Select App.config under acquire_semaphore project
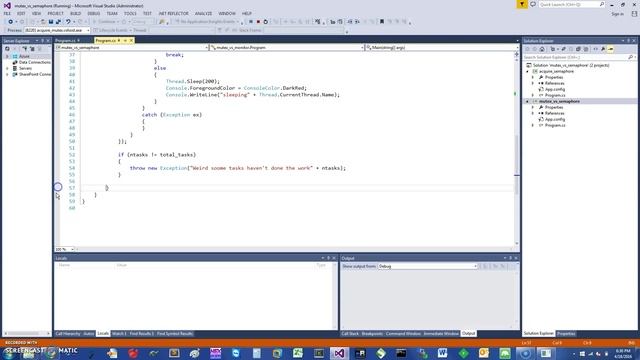The width and height of the screenshot is (640, 360). tap(555, 89)
